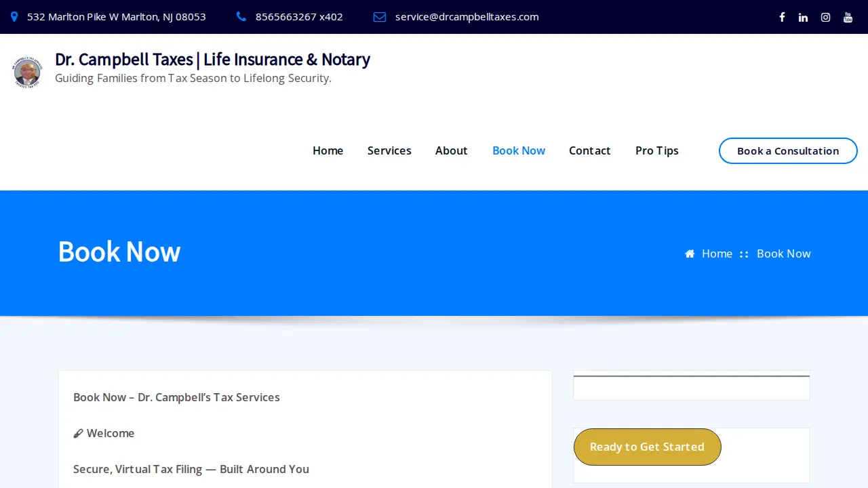The width and height of the screenshot is (868, 488).
Task: Click the Book a Consultation button
Action: [788, 150]
